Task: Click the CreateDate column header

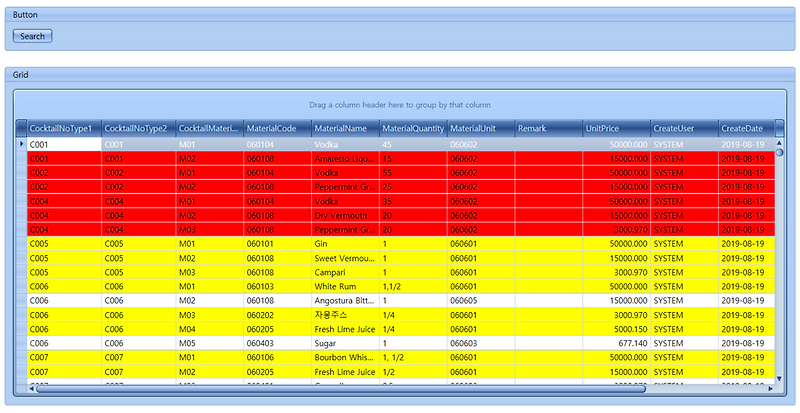Action: pos(746,129)
